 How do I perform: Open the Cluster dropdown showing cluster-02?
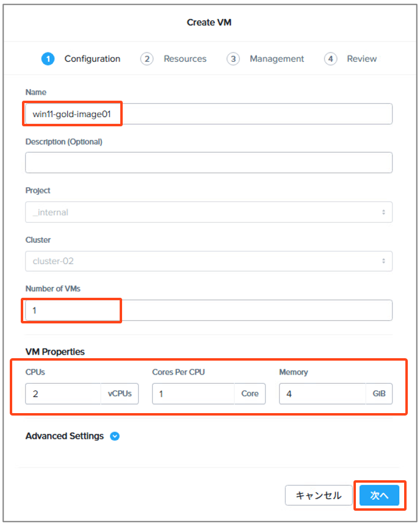(x=209, y=261)
